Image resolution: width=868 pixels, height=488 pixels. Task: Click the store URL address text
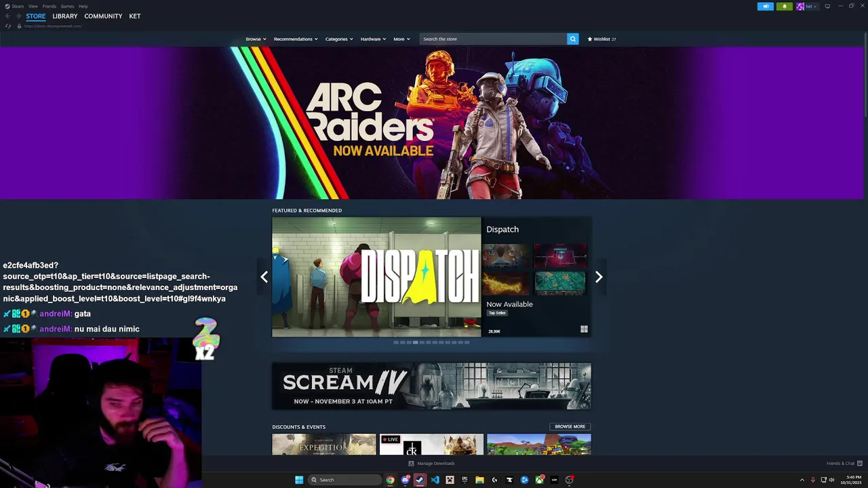tap(52, 26)
